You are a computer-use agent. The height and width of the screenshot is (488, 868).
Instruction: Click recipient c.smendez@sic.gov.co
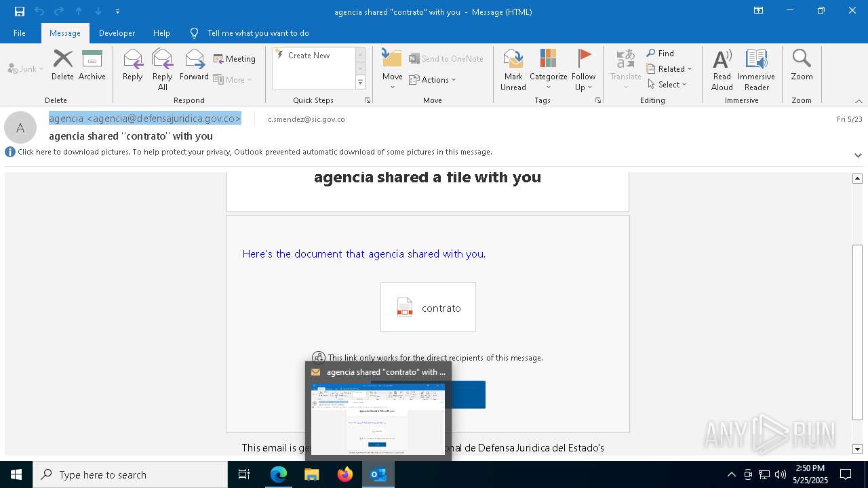(307, 119)
